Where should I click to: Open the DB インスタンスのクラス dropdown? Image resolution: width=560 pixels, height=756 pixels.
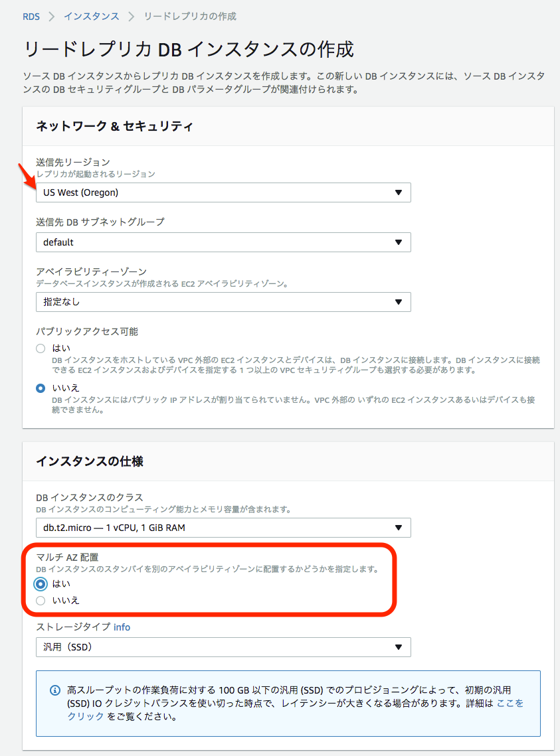(x=223, y=528)
